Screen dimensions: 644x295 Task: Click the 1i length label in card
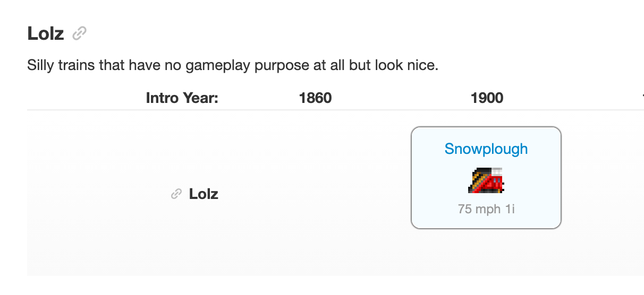[510, 209]
